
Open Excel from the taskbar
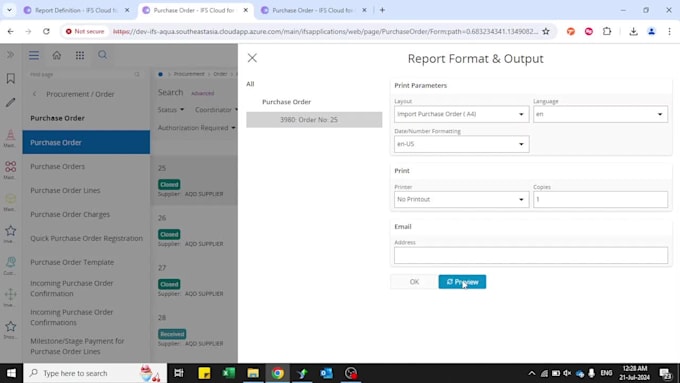pos(229,373)
